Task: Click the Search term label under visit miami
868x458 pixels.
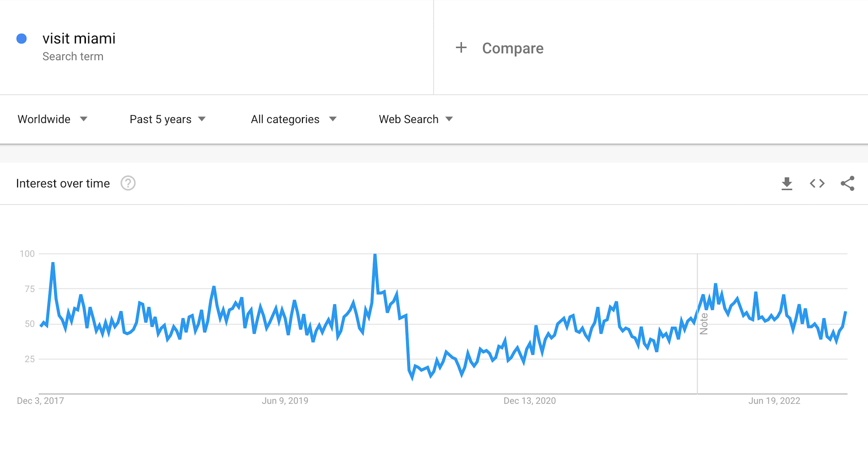Action: point(73,56)
